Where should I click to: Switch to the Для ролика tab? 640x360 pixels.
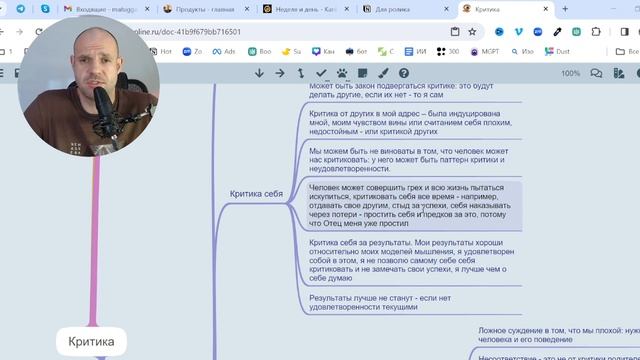[x=405, y=9]
